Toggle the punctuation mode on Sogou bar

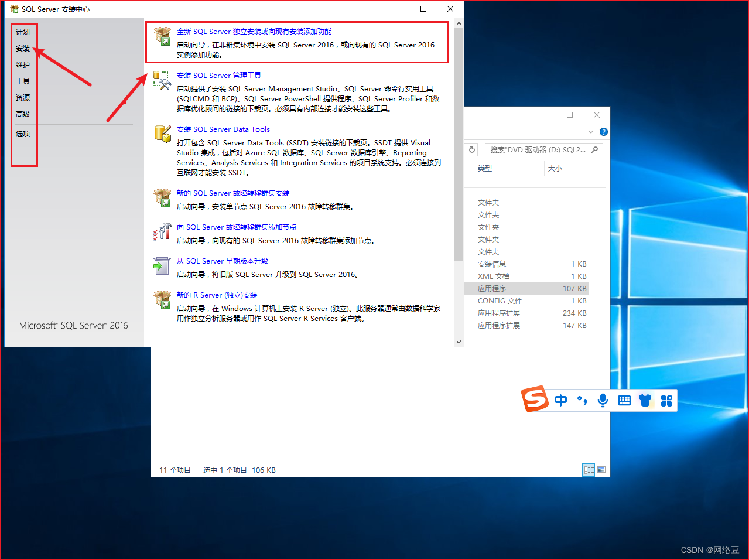[x=582, y=401]
